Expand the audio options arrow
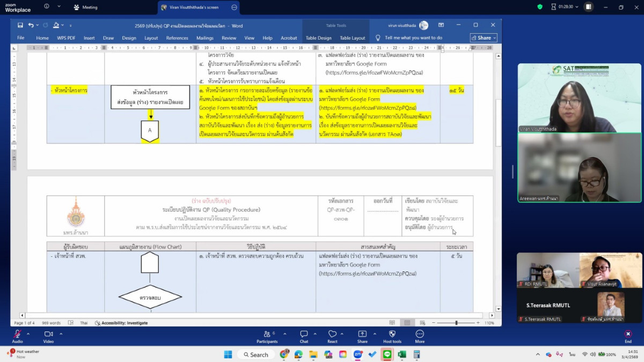The image size is (644, 362). 28,334
